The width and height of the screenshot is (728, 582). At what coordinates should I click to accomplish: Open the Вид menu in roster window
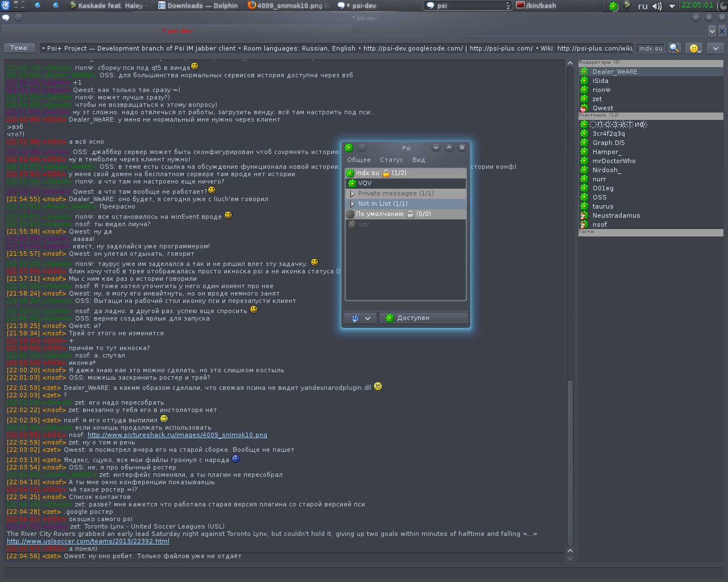point(419,160)
